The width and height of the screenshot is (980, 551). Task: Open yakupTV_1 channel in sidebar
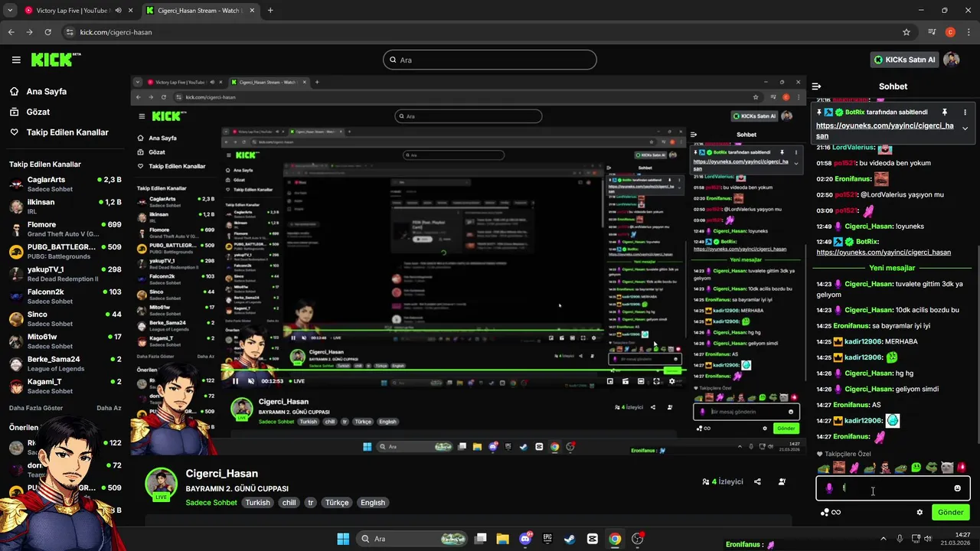point(65,274)
